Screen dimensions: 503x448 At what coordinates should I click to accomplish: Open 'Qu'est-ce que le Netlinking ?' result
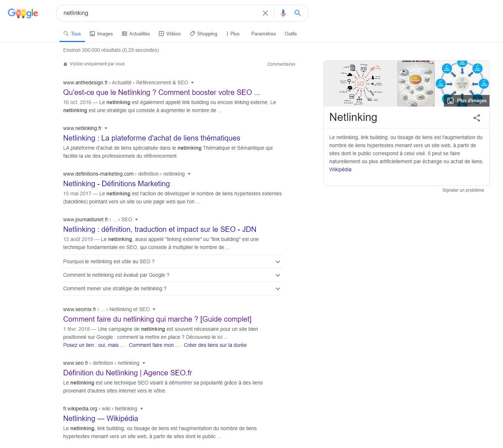click(x=161, y=92)
